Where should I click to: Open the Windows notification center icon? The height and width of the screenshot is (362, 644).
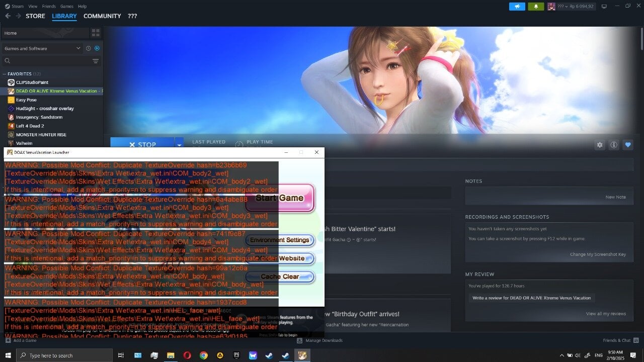(633, 355)
